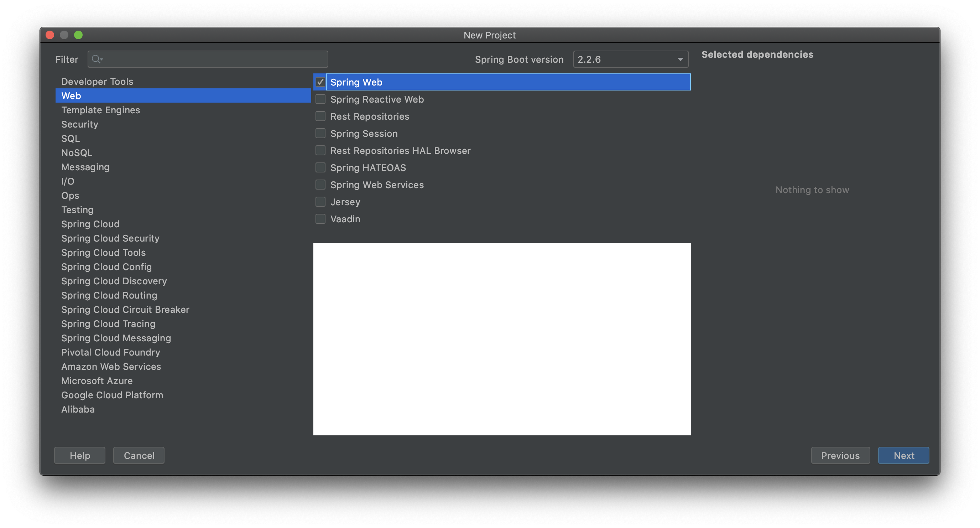Select the Vaadin checkbox
Screen dimensions: 980x528
(x=320, y=219)
